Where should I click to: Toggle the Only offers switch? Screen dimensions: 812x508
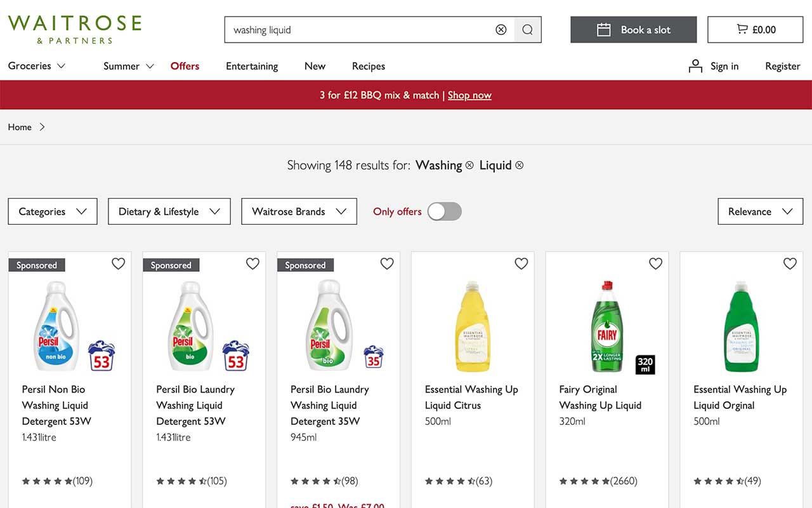pyautogui.click(x=444, y=211)
